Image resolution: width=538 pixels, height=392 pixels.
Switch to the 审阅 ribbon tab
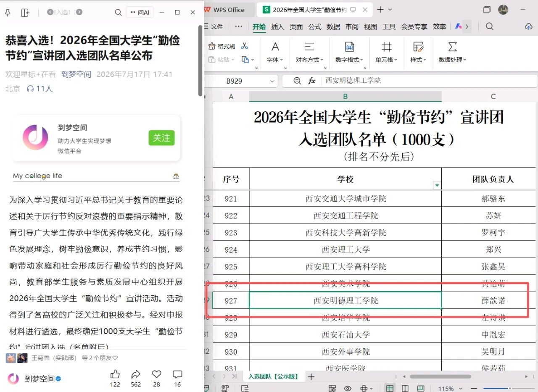pyautogui.click(x=352, y=27)
